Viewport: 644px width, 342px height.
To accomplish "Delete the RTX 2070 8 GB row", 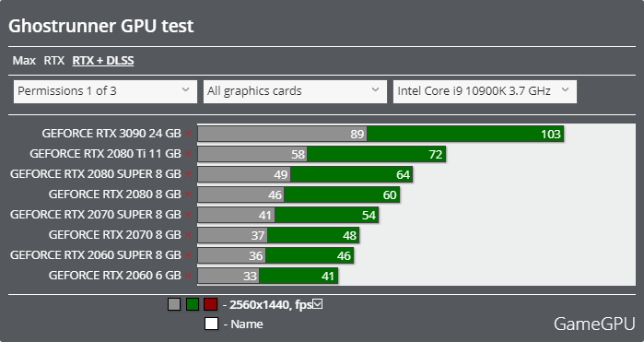I will [x=188, y=235].
